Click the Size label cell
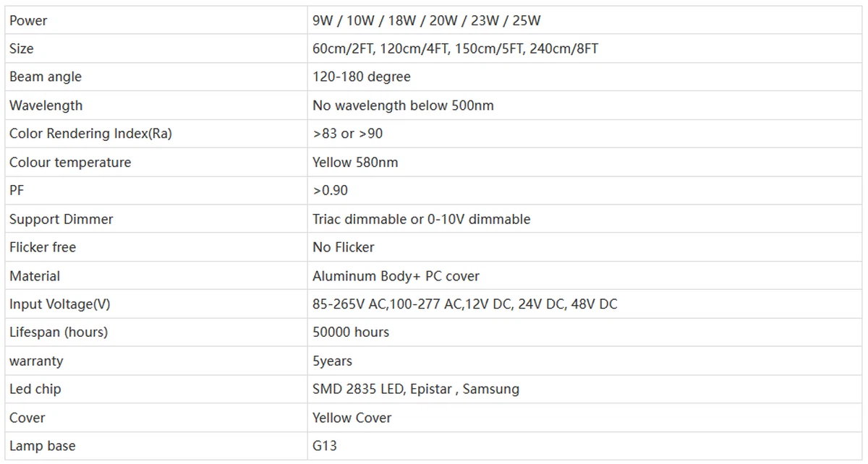 [22, 48]
